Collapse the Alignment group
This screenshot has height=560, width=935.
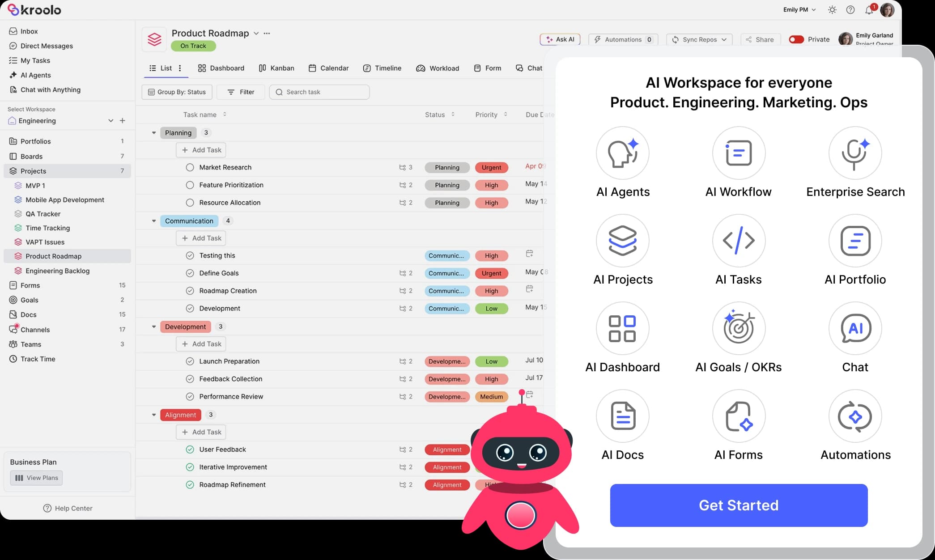(x=154, y=415)
